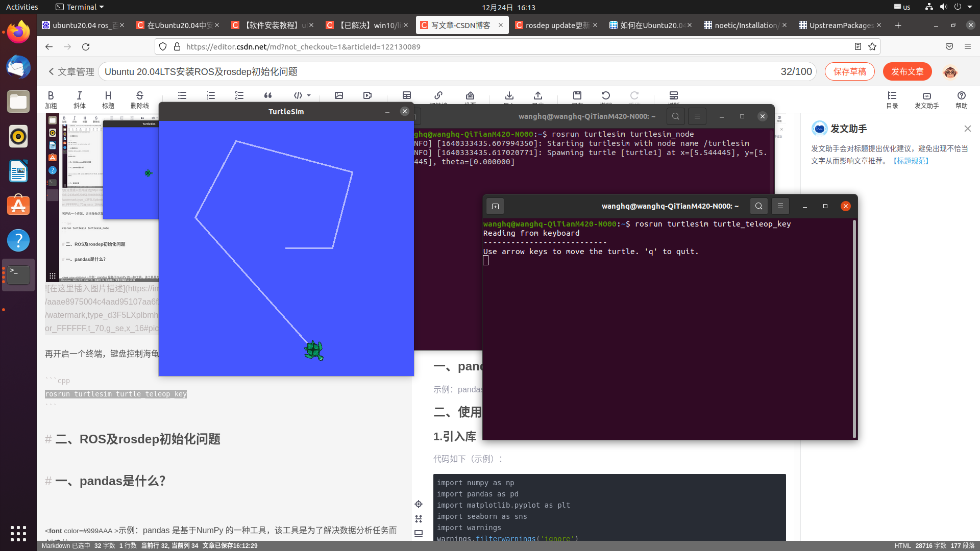Insert a table in the editor
The width and height of the screenshot is (980, 551).
[x=406, y=95]
